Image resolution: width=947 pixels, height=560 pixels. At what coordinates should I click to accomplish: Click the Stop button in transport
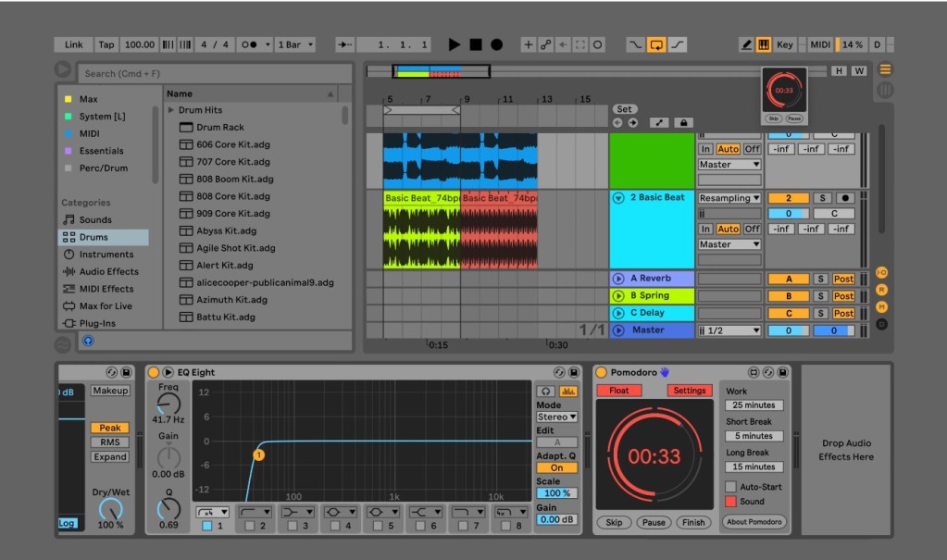475,44
